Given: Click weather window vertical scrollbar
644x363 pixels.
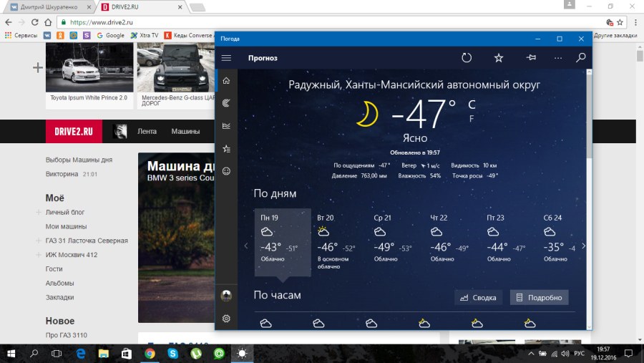Looking at the screenshot, I should 589,115.
